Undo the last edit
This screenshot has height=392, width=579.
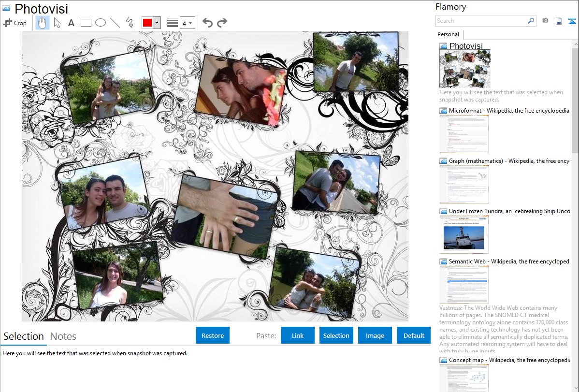point(207,23)
